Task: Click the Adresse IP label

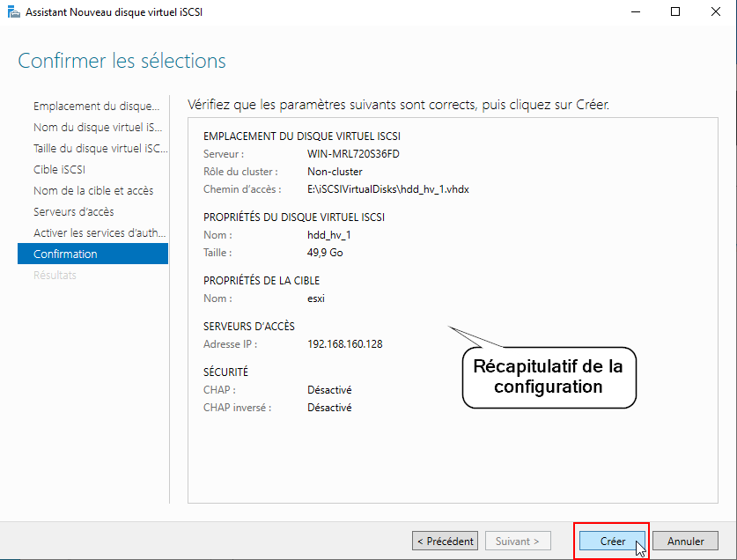Action: pos(230,344)
